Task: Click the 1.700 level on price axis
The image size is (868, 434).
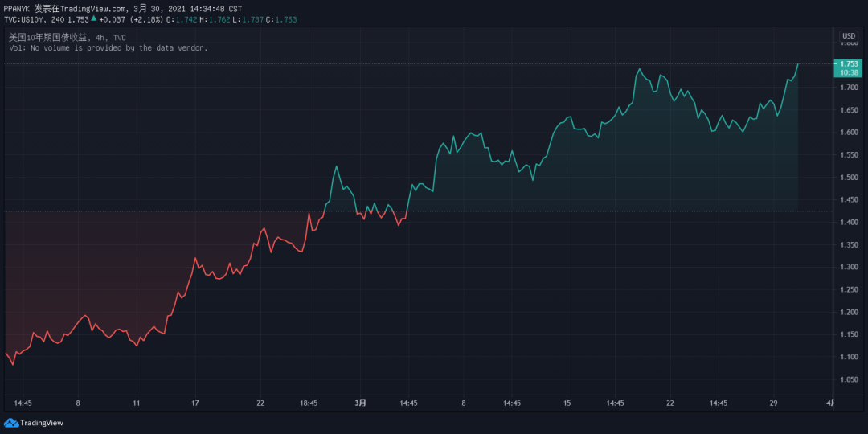Action: click(x=849, y=87)
